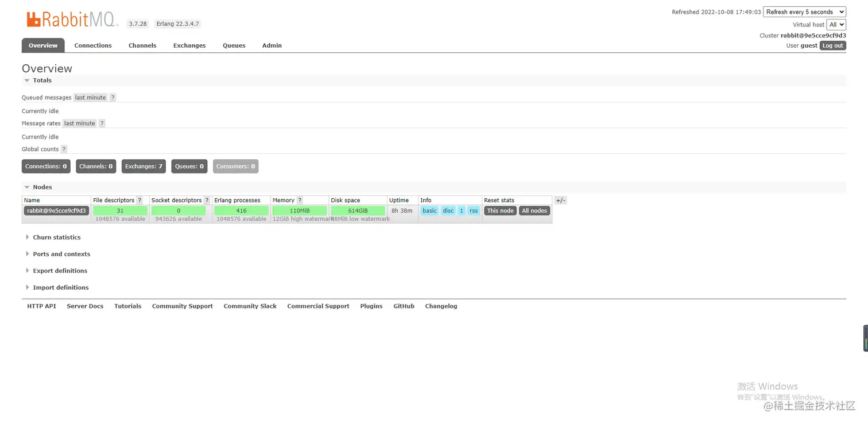
Task: Click the Refreshed 2022-10-08 timestamp text
Action: [x=716, y=12]
